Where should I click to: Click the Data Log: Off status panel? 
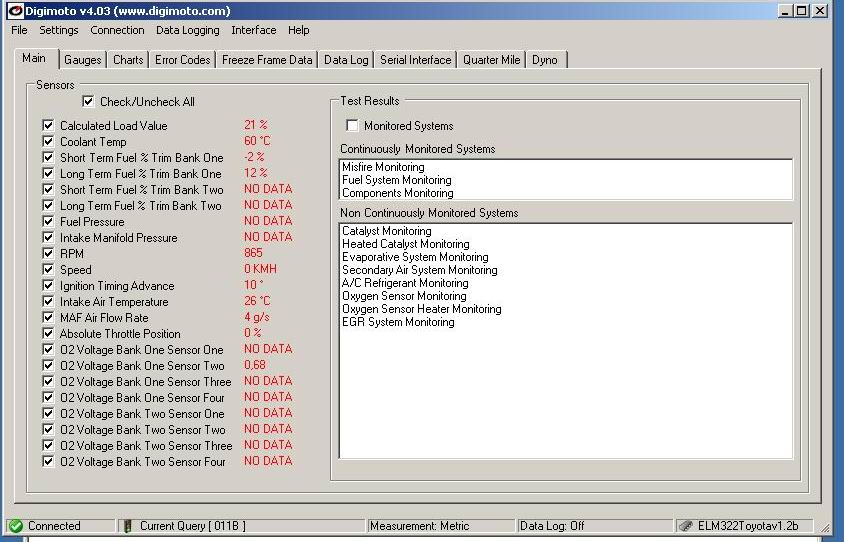[x=552, y=526]
